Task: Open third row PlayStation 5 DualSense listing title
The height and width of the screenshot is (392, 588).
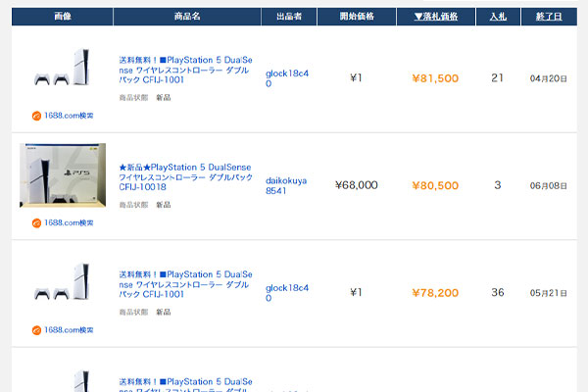Action: (184, 283)
